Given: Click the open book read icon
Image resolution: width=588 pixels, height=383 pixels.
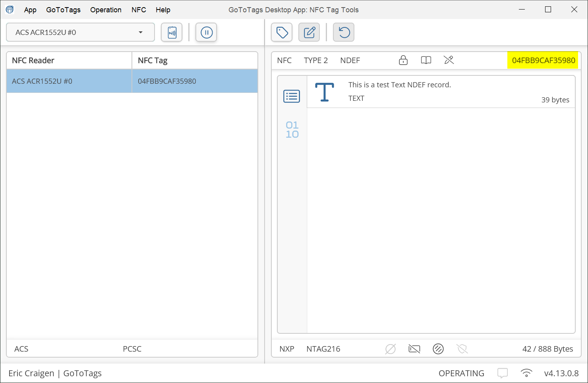Looking at the screenshot, I should 426,60.
